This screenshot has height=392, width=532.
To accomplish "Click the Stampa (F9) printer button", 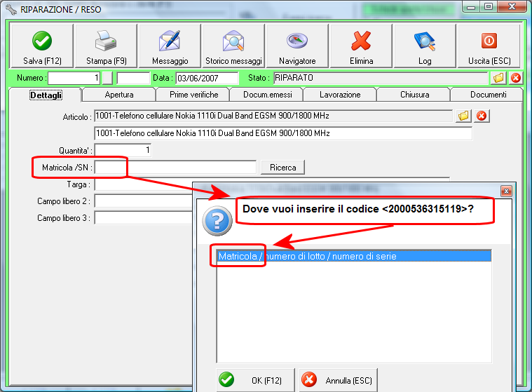I will pyautogui.click(x=107, y=46).
